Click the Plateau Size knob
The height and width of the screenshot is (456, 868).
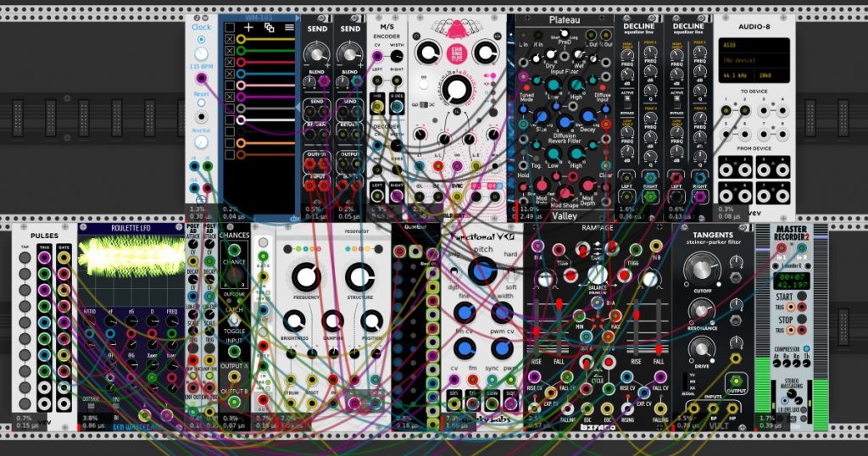(542, 117)
